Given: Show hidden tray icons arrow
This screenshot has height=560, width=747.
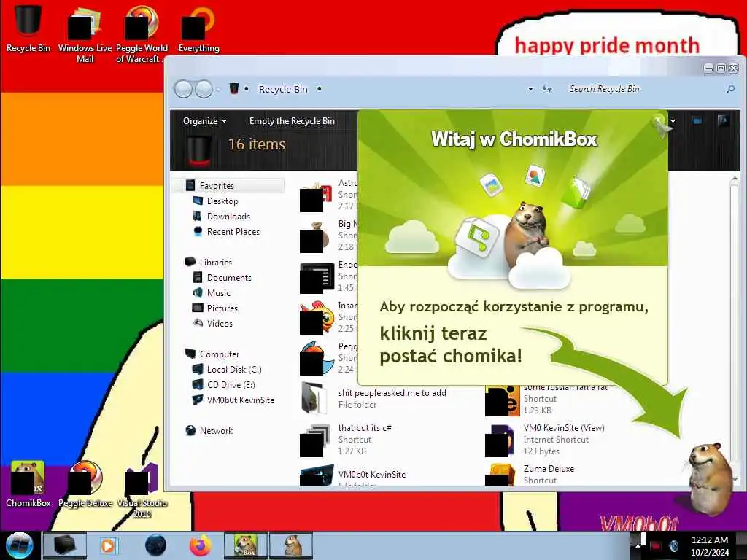Looking at the screenshot, I should [638, 545].
